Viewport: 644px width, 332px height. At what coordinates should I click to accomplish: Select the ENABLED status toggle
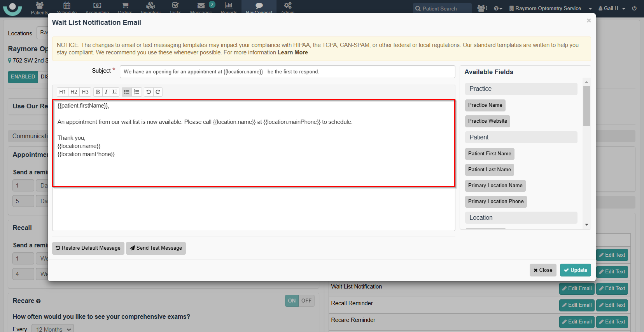coord(23,77)
